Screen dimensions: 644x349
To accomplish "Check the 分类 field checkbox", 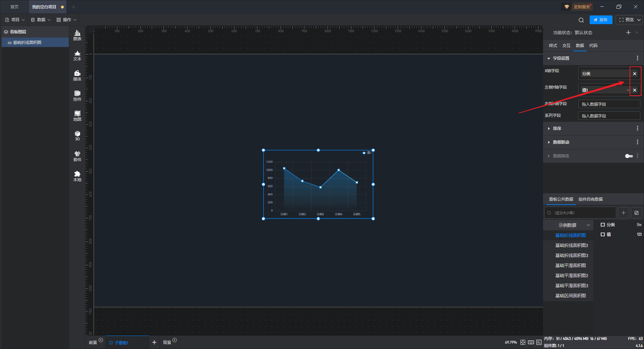I will click(x=603, y=225).
